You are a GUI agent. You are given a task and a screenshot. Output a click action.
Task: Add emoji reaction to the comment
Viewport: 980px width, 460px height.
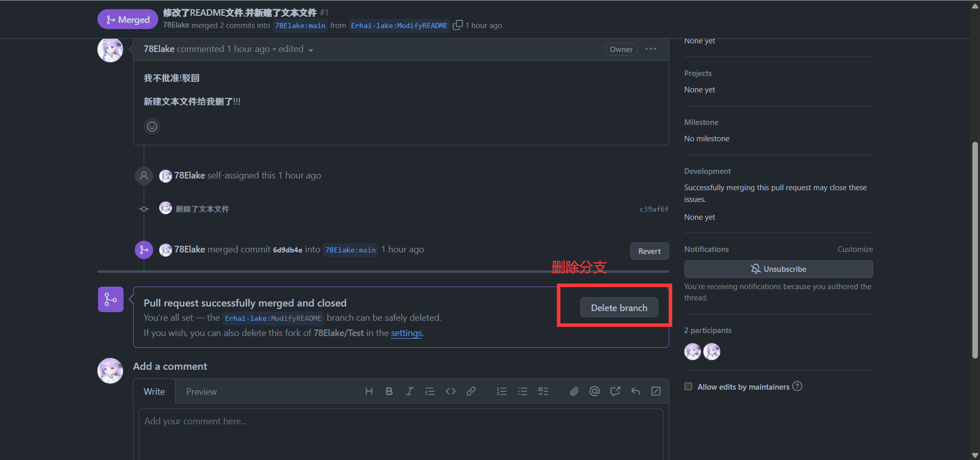click(x=152, y=126)
